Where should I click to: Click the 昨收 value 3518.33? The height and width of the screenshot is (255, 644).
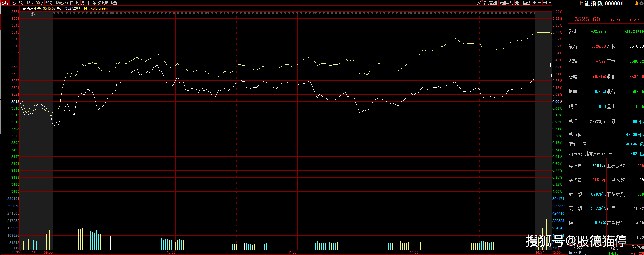coord(636,46)
